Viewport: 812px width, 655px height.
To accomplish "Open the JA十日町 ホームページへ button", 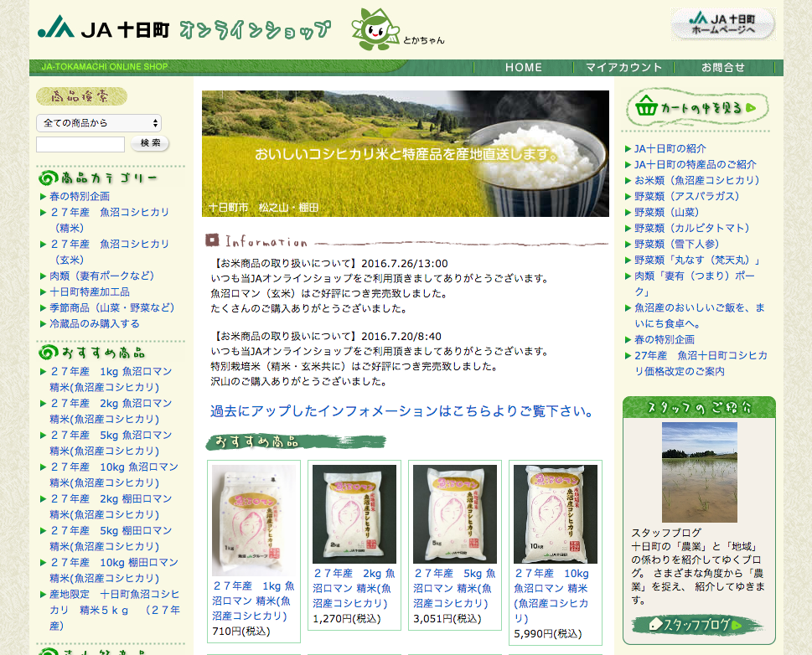I will pos(722,24).
